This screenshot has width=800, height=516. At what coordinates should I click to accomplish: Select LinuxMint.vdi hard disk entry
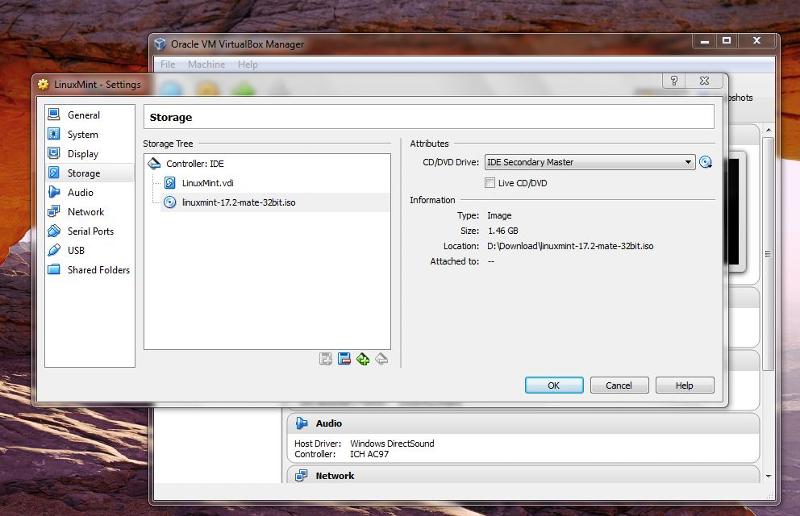pyautogui.click(x=207, y=183)
